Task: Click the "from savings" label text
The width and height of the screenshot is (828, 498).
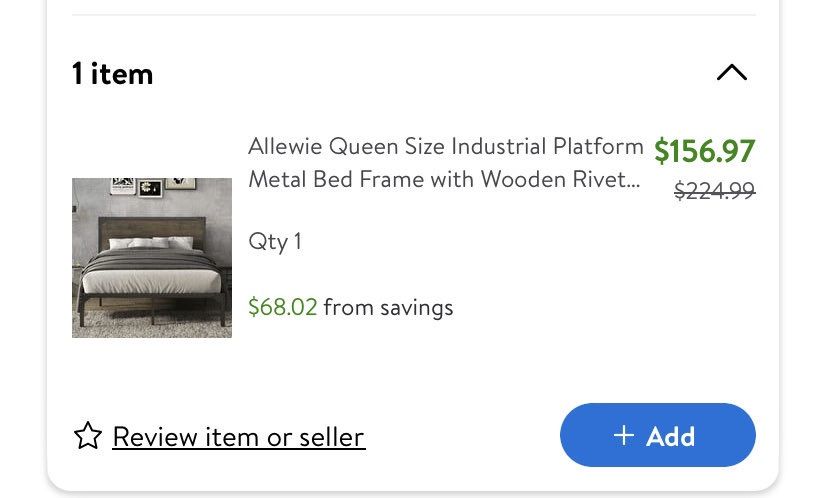Action: pos(388,307)
